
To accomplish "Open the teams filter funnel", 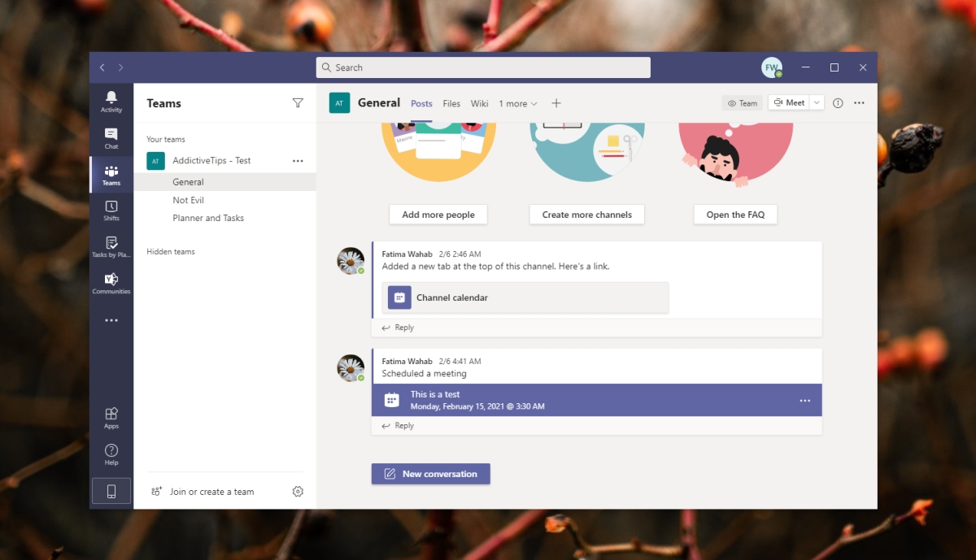I will [x=298, y=103].
